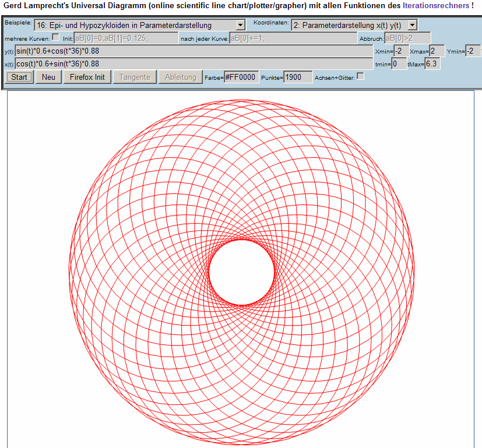This screenshot has width=482, height=448.
Task: Click the Firefox Init button
Action: point(87,77)
